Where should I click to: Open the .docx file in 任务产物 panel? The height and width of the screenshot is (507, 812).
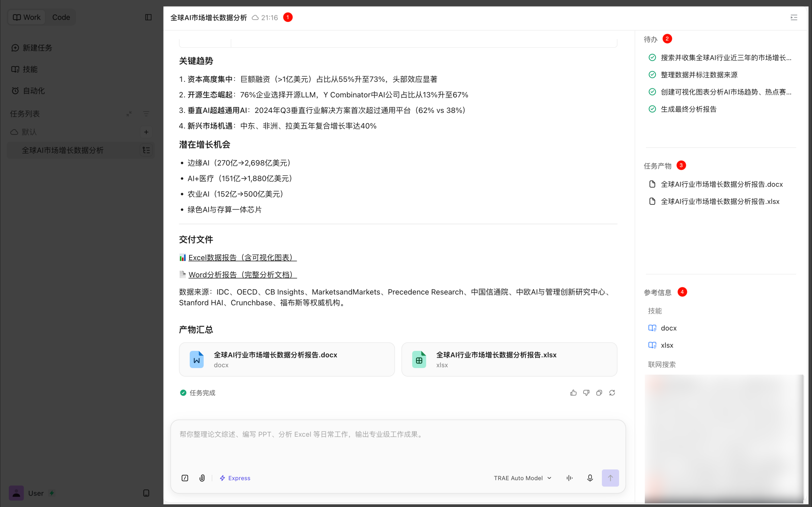point(716,184)
